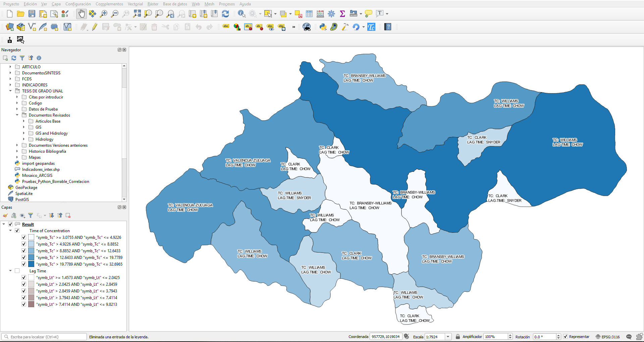Expand the Mapas folder
The image size is (644, 342).
tap(17, 157)
